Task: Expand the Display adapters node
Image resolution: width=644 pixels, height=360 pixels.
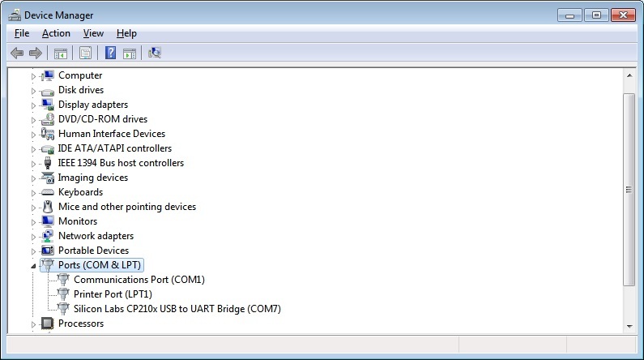Action: [34, 105]
